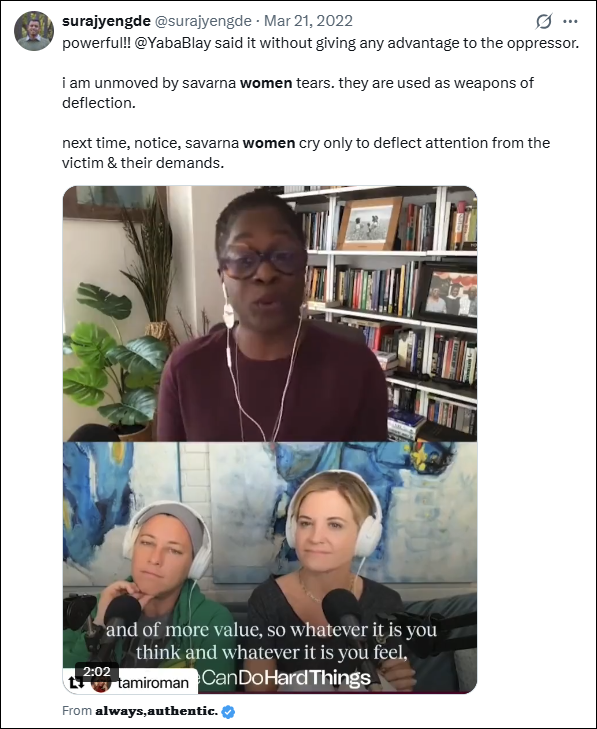Screen dimensions: 597x729
Task: Open the @surajyengde handle link
Action: tap(203, 21)
